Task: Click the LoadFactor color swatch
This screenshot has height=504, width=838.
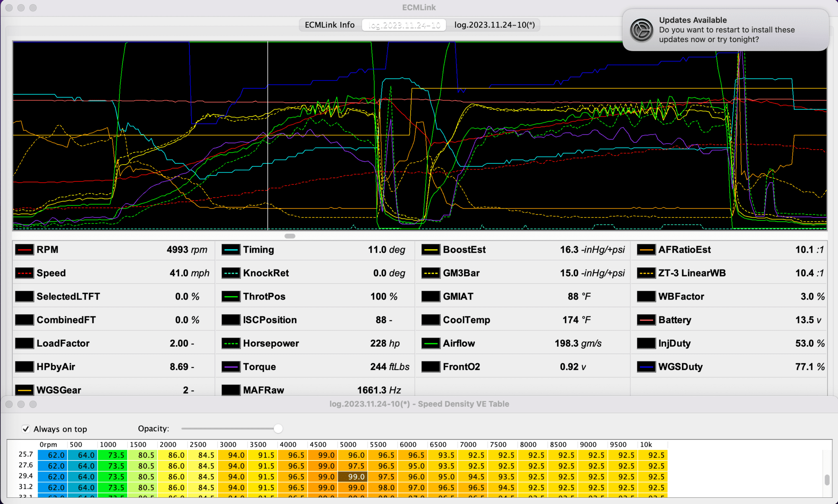Action: pos(24,344)
